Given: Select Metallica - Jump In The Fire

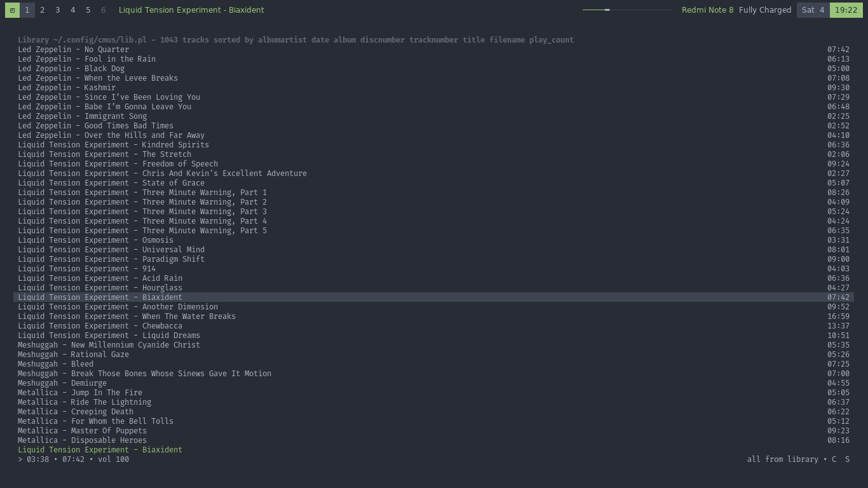Looking at the screenshot, I should 433,393.
